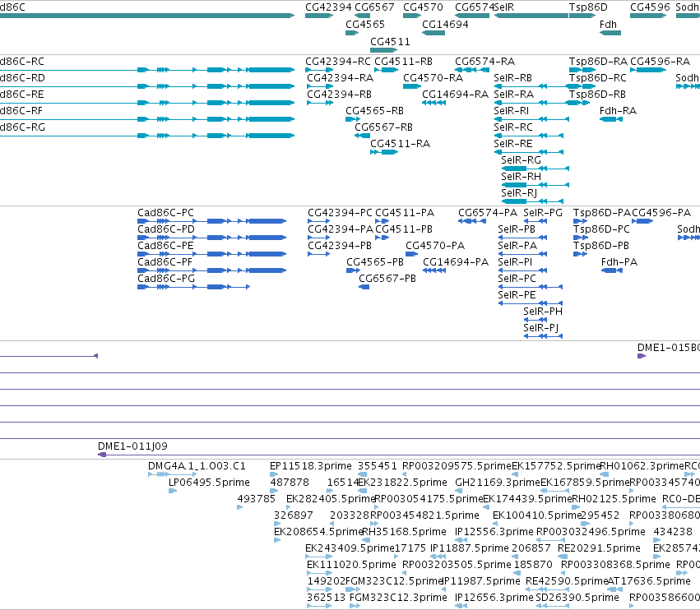
Task: Click the SelR-PJ protein label
Action: coord(540,328)
